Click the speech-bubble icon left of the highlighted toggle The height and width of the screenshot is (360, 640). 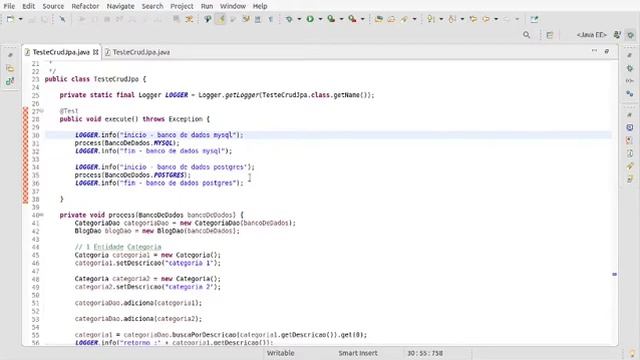pos(208,19)
